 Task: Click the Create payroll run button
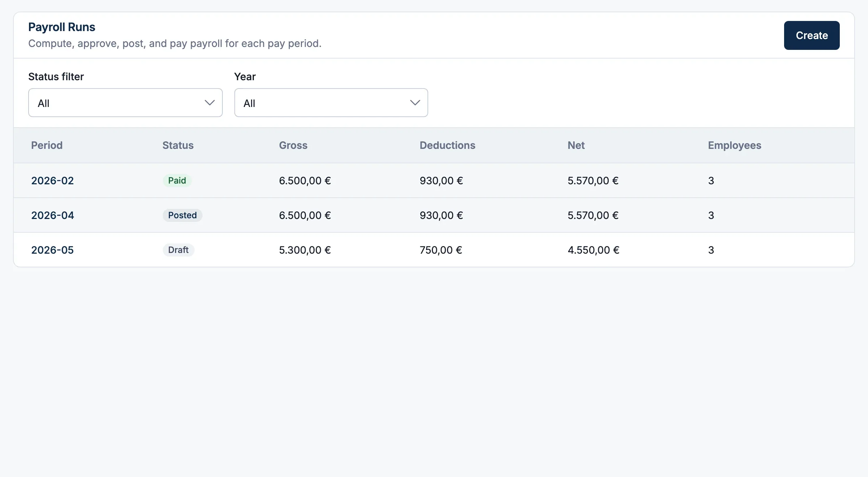point(812,35)
